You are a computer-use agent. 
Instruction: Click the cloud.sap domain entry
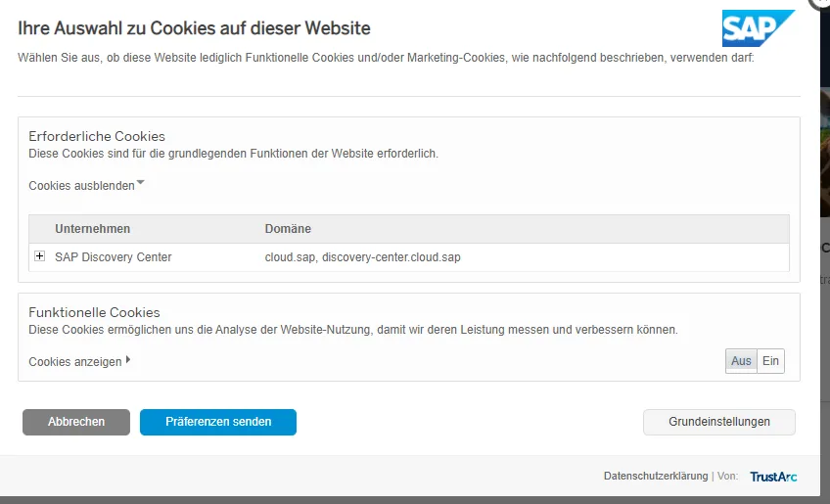(290, 257)
